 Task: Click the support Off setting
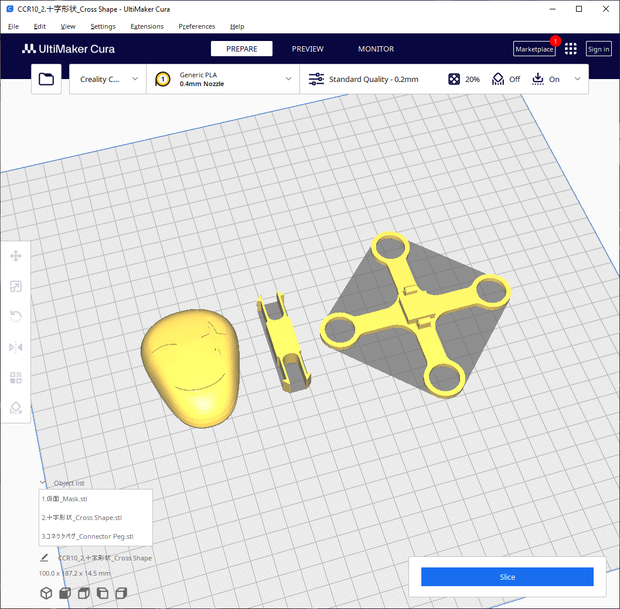coord(506,79)
